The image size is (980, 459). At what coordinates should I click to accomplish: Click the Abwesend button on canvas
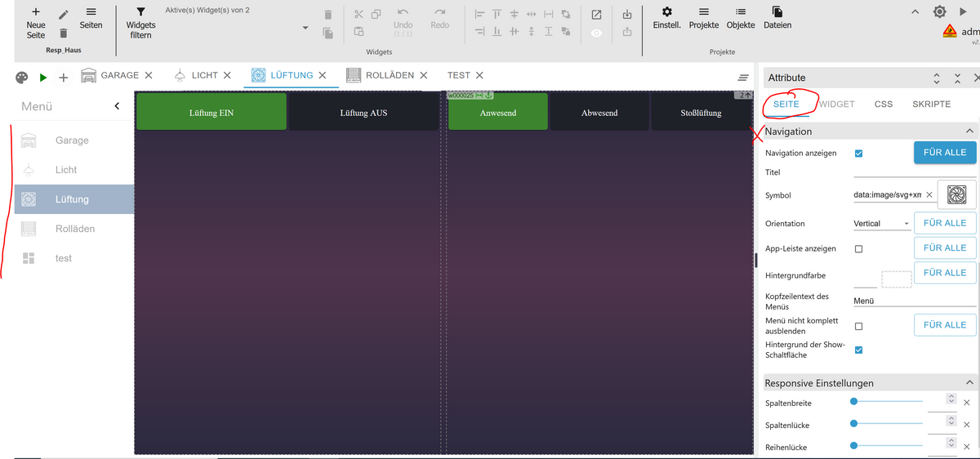pyautogui.click(x=599, y=112)
